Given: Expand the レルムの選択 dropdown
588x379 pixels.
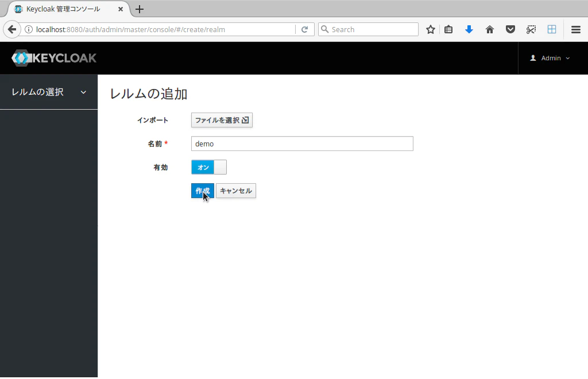Looking at the screenshot, I should pos(49,92).
